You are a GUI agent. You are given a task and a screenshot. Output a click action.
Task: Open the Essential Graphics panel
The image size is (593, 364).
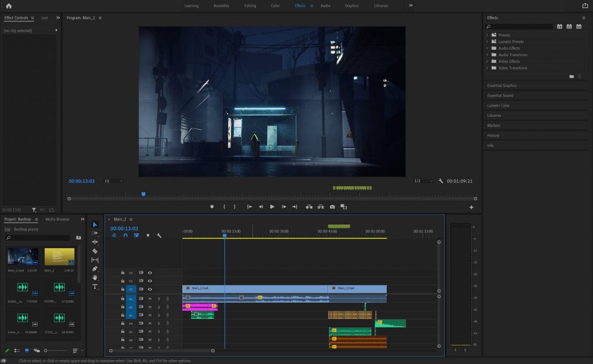(502, 86)
